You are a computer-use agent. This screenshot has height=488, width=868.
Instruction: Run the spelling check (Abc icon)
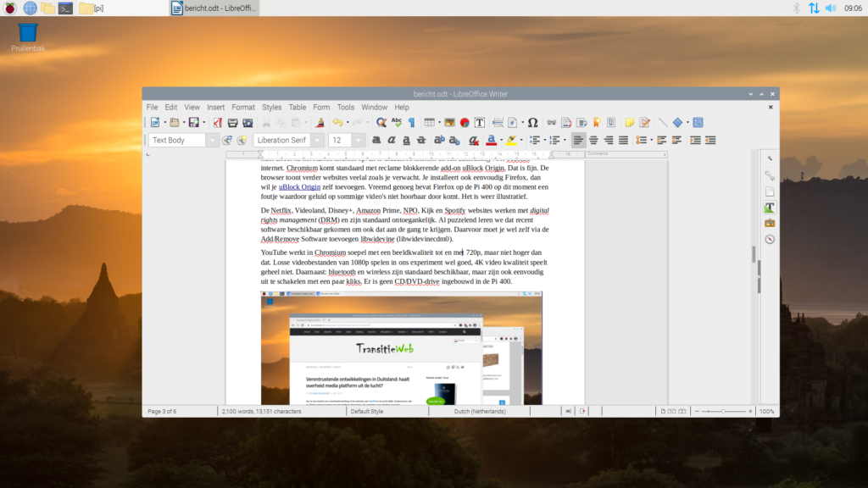click(397, 122)
